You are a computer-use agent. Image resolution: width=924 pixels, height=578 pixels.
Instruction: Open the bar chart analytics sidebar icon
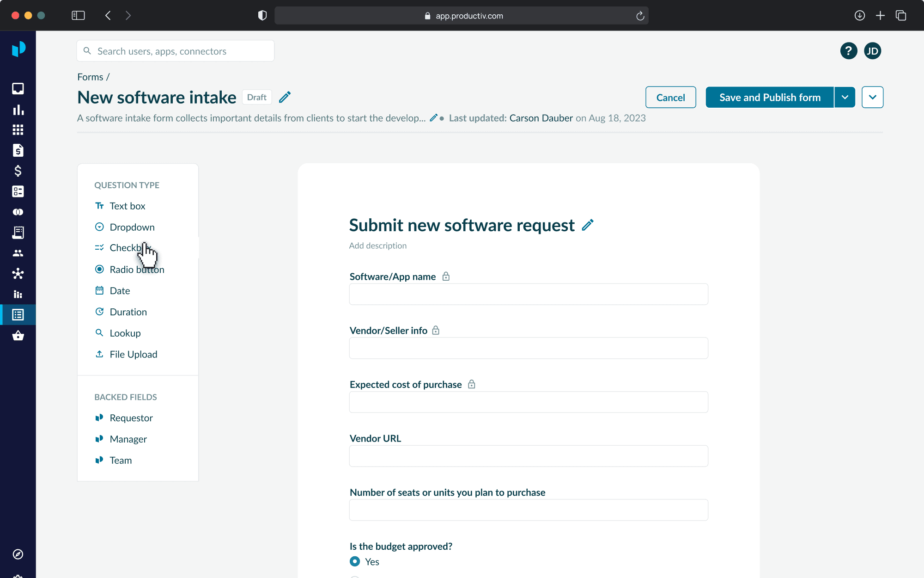coord(18,110)
